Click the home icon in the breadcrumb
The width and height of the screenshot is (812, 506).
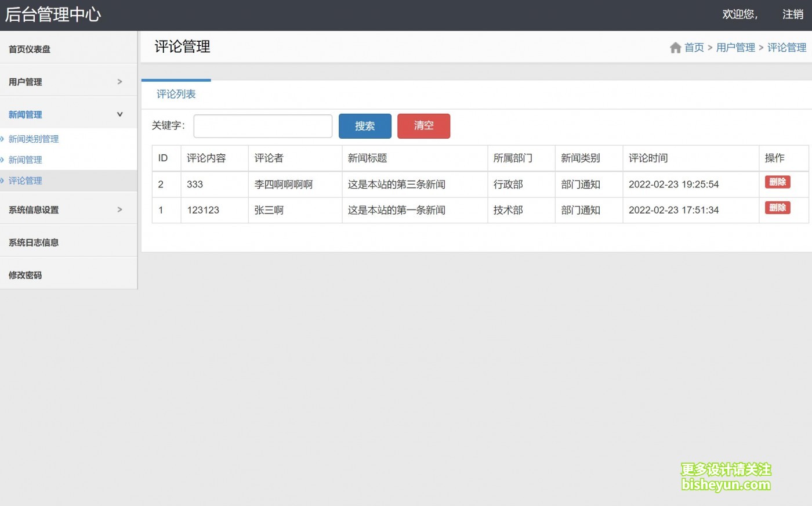pyautogui.click(x=675, y=48)
